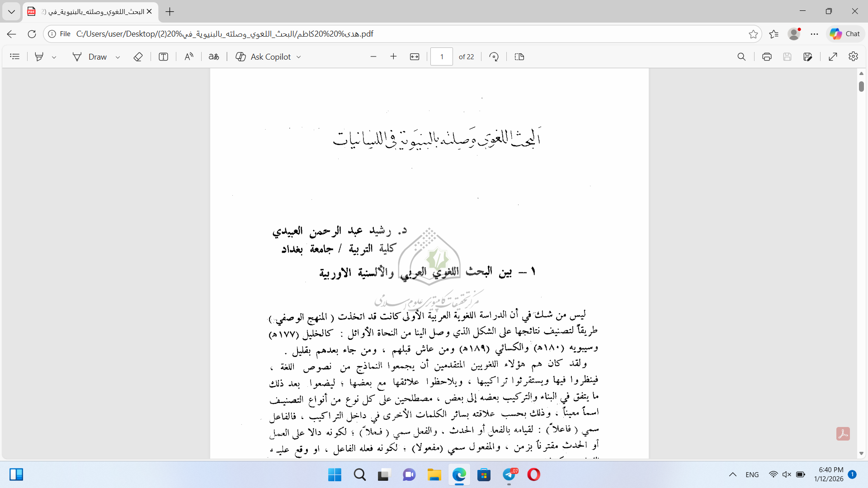Click the page number input field
This screenshot has width=868, height=488.
(x=442, y=56)
